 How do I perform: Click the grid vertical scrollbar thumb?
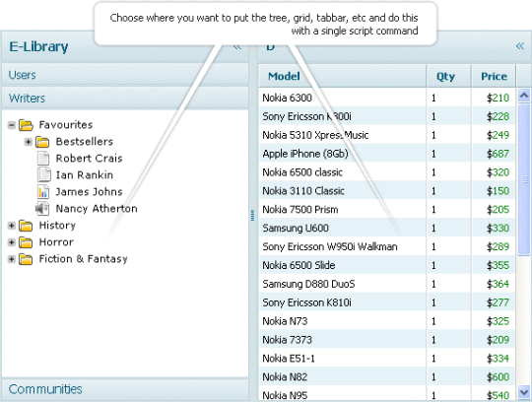(524, 179)
